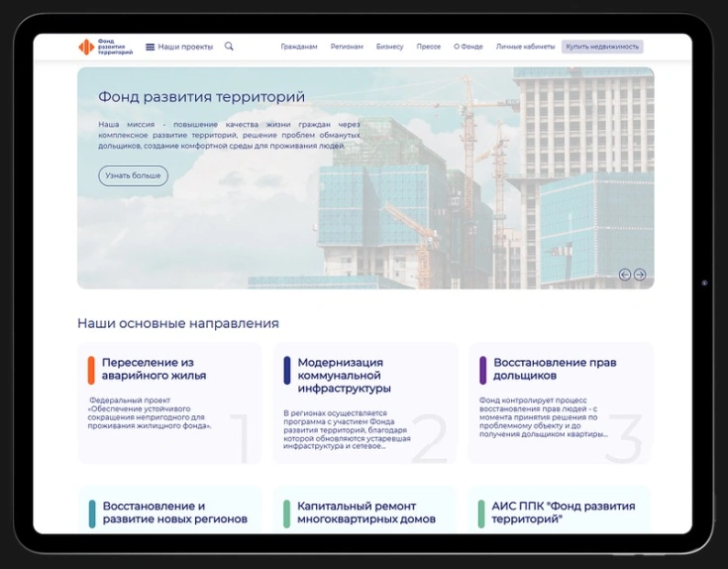
Task: Click the banner heading Фонд развития территорий
Action: [x=201, y=97]
